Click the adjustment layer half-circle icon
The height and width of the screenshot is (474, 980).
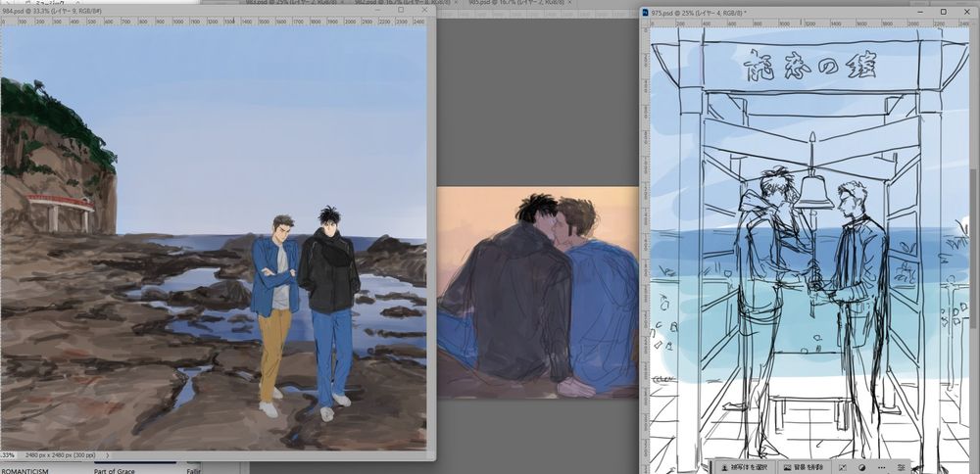pyautogui.click(x=861, y=467)
